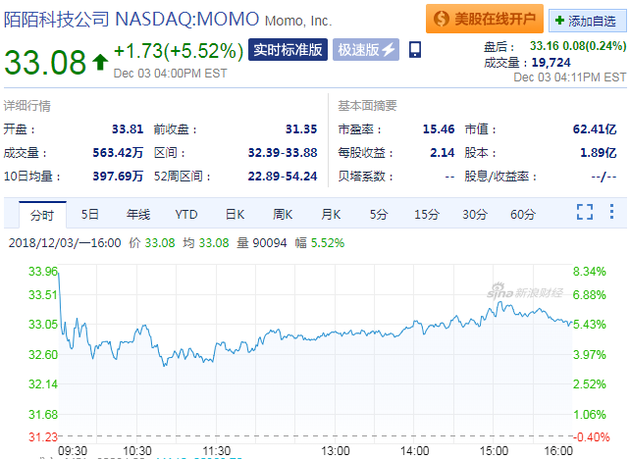This screenshot has height=459, width=630.
Task: Click the 52-week range 22.89-54.24
Action: pos(282,176)
